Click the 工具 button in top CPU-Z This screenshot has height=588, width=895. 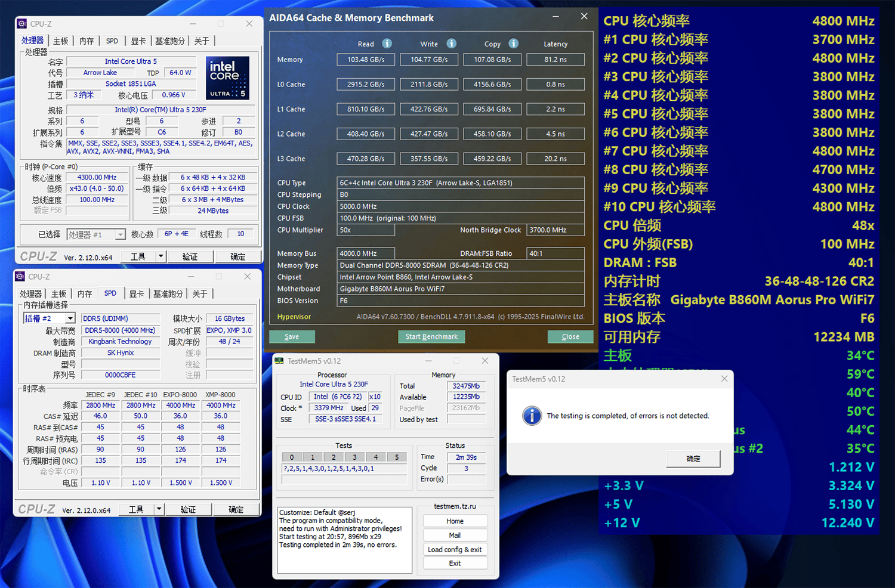[138, 256]
